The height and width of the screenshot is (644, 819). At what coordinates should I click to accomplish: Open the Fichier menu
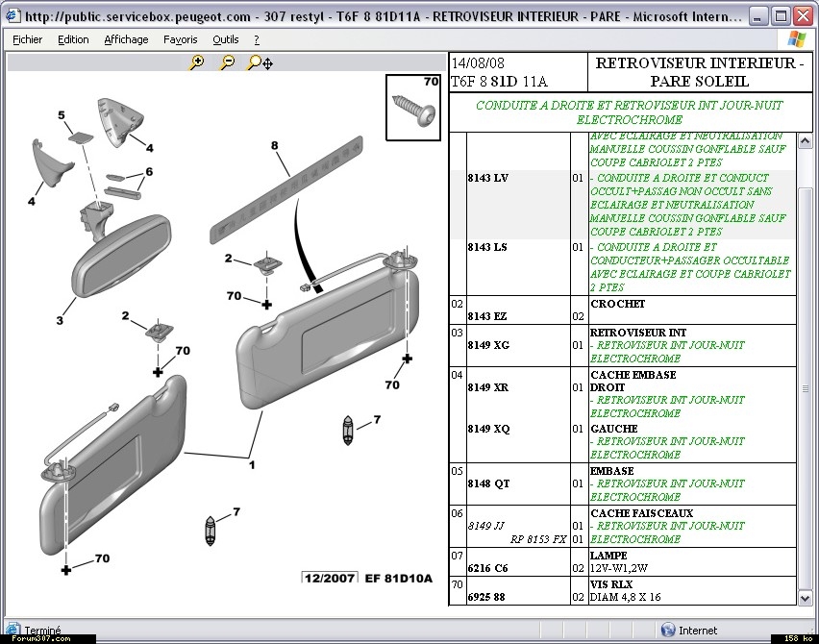click(27, 39)
